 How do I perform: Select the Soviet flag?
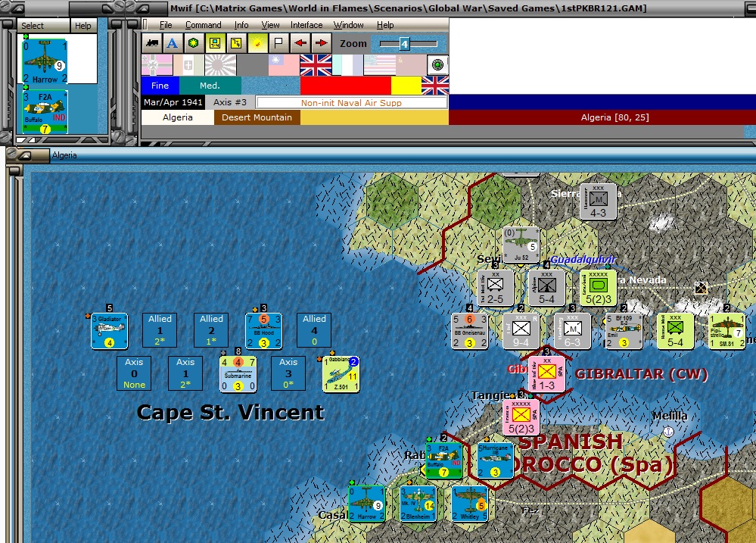pos(410,65)
